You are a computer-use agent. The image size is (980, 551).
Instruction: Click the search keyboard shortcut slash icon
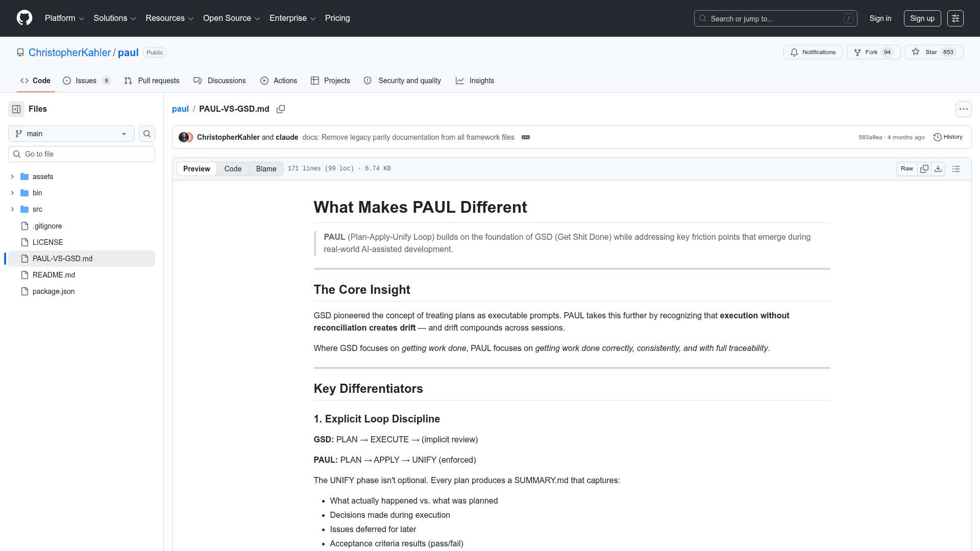(848, 18)
